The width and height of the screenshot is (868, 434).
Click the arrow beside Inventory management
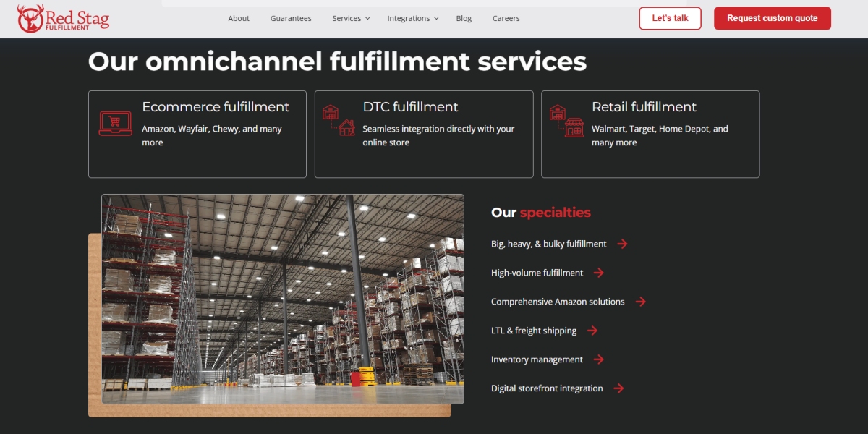[x=597, y=359]
